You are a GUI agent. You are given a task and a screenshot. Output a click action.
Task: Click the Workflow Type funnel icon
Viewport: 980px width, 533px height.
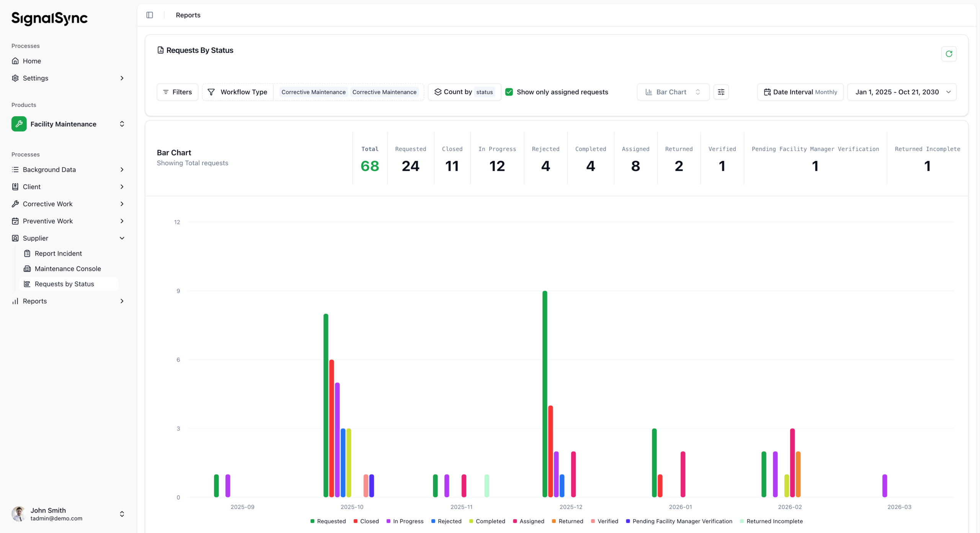point(211,92)
